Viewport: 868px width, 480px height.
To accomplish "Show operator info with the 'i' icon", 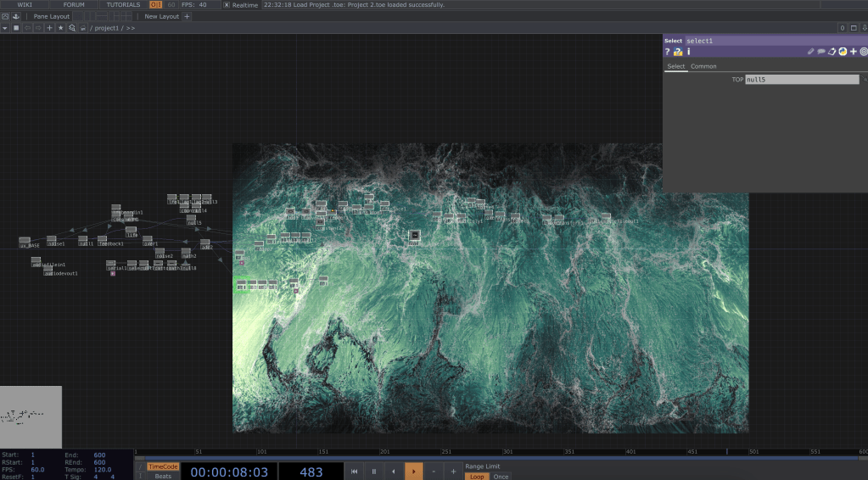I will click(x=688, y=53).
